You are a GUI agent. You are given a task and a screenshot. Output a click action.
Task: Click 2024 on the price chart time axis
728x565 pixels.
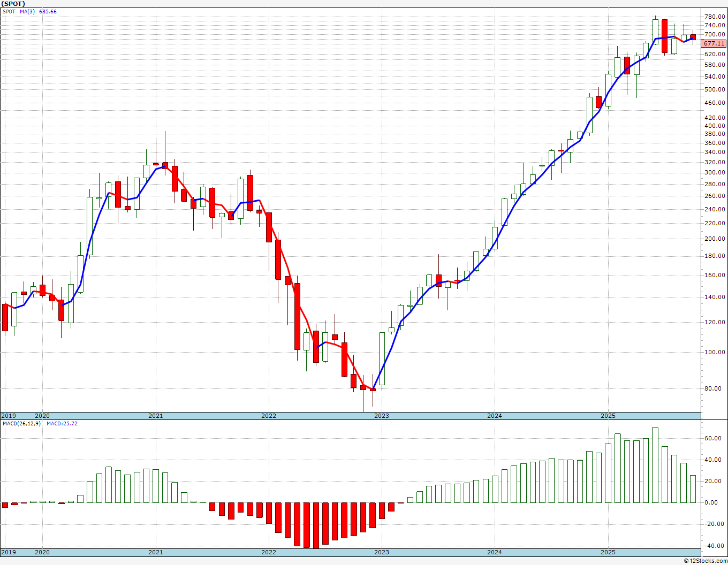pos(495,416)
